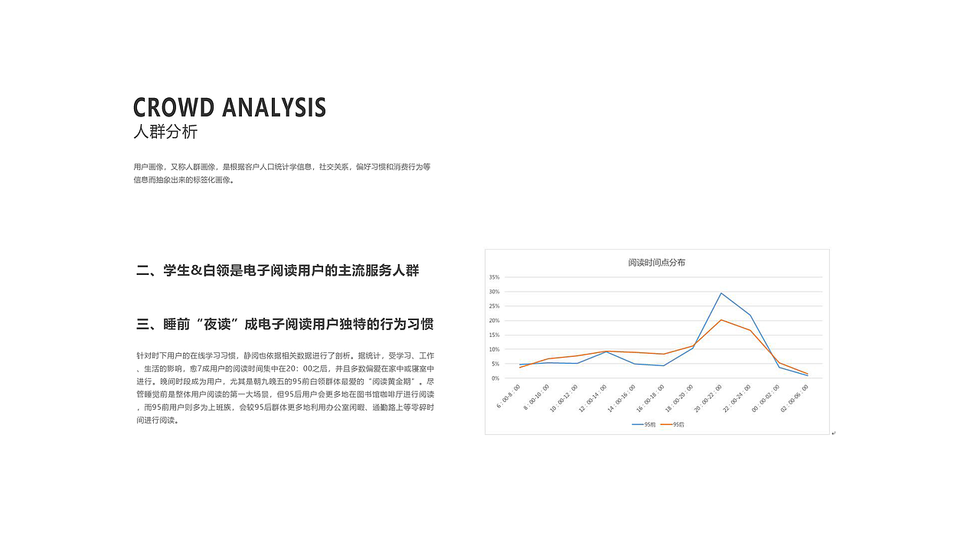Click the '18:00-20:00' x-axis label

pyautogui.click(x=678, y=398)
